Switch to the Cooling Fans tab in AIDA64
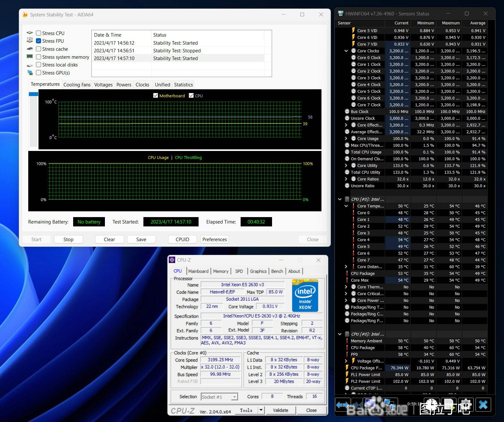 tap(77, 84)
